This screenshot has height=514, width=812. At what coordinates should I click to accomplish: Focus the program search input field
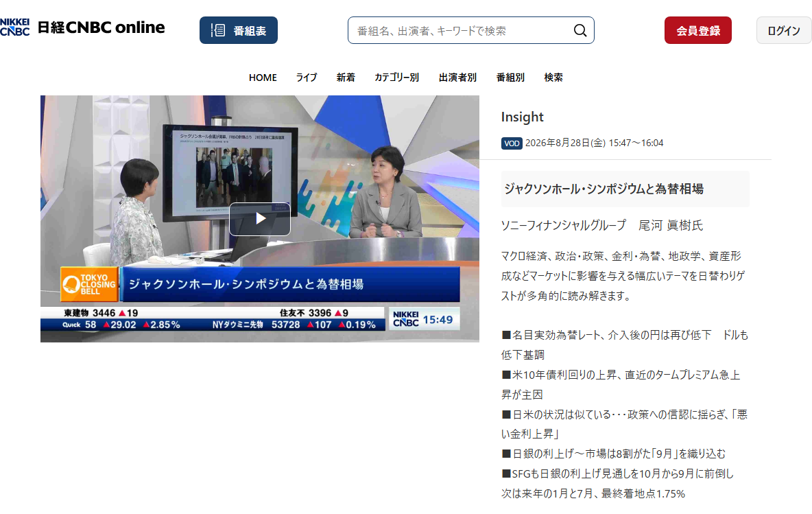pos(470,31)
